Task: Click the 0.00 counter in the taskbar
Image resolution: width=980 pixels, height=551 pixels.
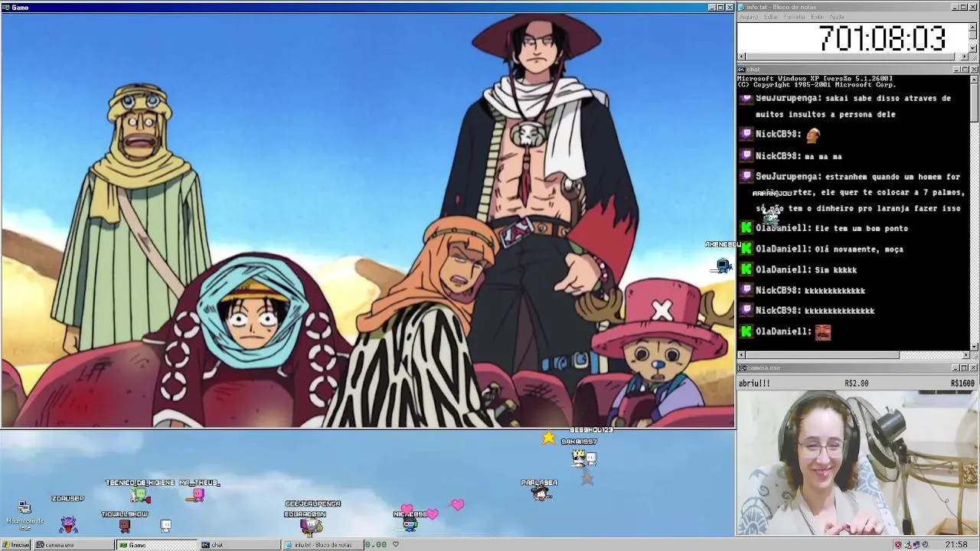Action: [376, 545]
